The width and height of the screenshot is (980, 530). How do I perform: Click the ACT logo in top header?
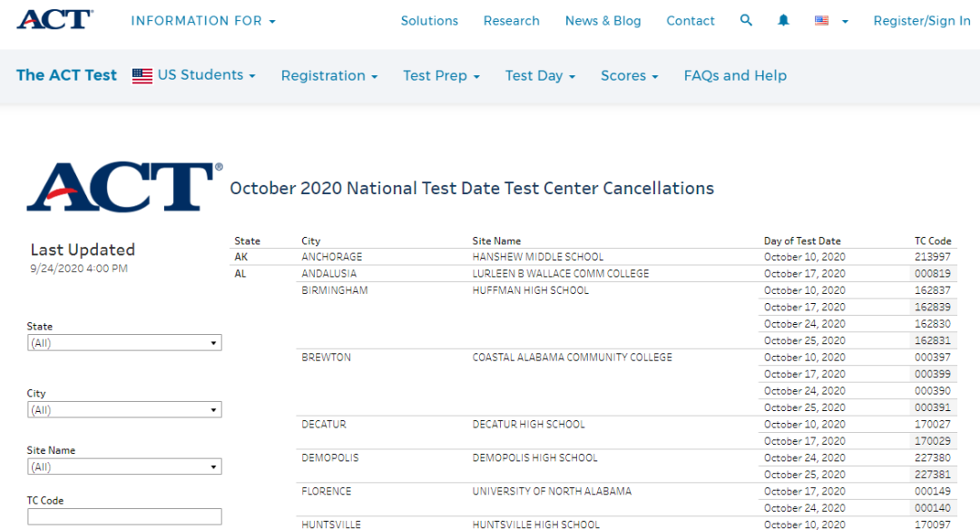54,20
